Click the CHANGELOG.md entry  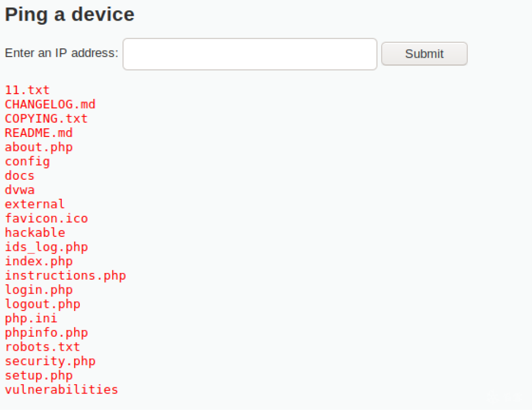pyautogui.click(x=50, y=104)
